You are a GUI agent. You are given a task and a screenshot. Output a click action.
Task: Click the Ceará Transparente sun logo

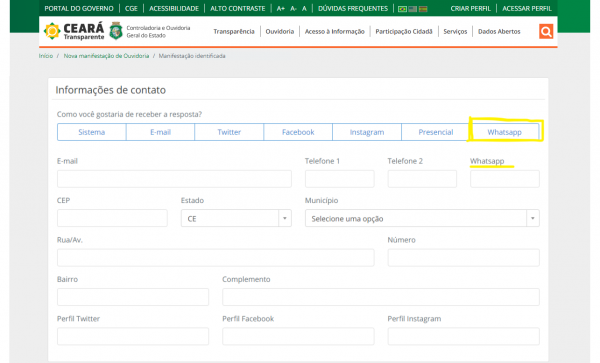tap(52, 31)
